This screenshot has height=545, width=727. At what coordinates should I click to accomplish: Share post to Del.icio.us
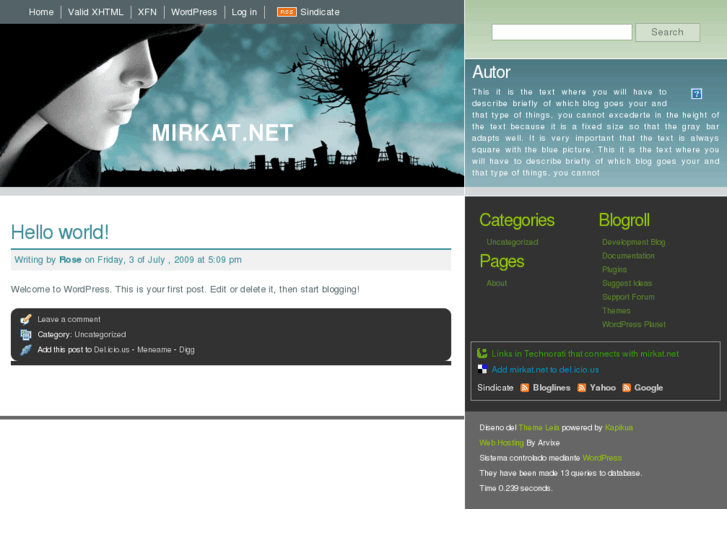tap(111, 350)
